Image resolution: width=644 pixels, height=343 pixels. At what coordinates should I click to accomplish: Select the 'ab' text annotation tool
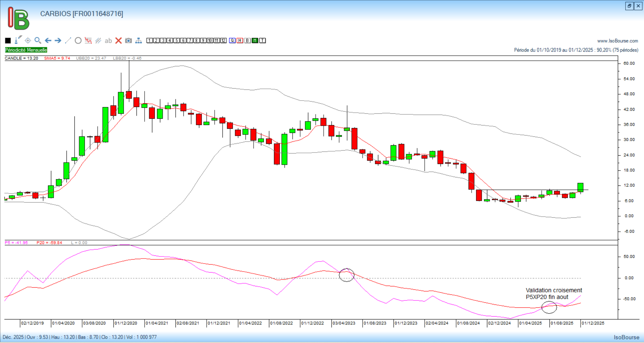click(x=108, y=41)
